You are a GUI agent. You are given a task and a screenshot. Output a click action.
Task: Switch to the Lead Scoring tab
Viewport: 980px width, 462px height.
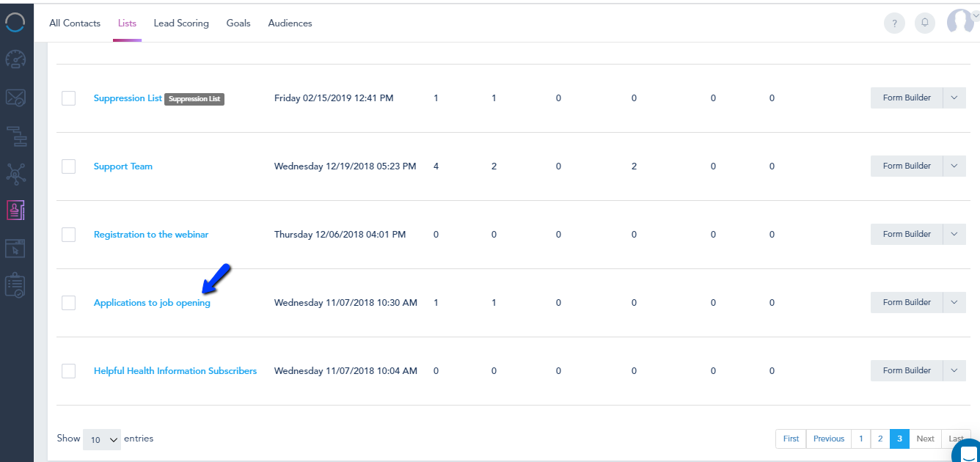pos(181,23)
